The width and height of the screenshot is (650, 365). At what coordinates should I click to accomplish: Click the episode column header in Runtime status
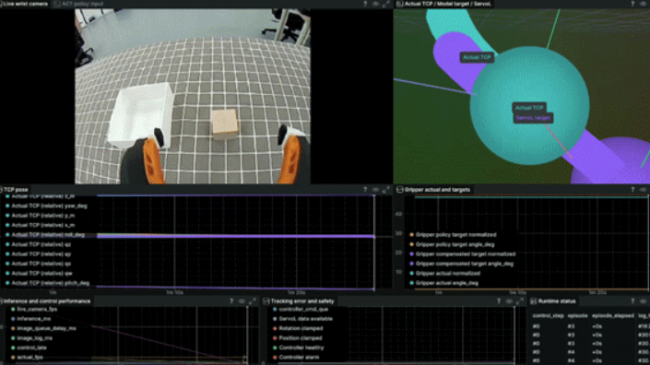(x=578, y=316)
